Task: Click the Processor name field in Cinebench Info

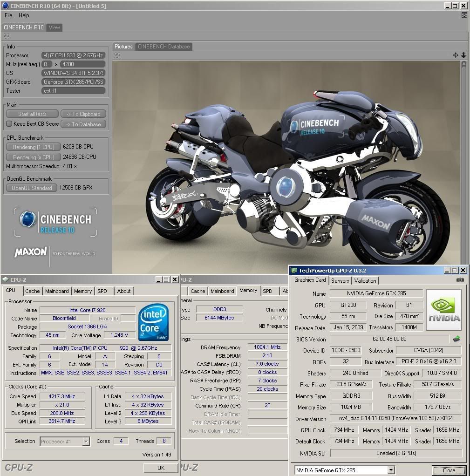Action: pos(73,55)
